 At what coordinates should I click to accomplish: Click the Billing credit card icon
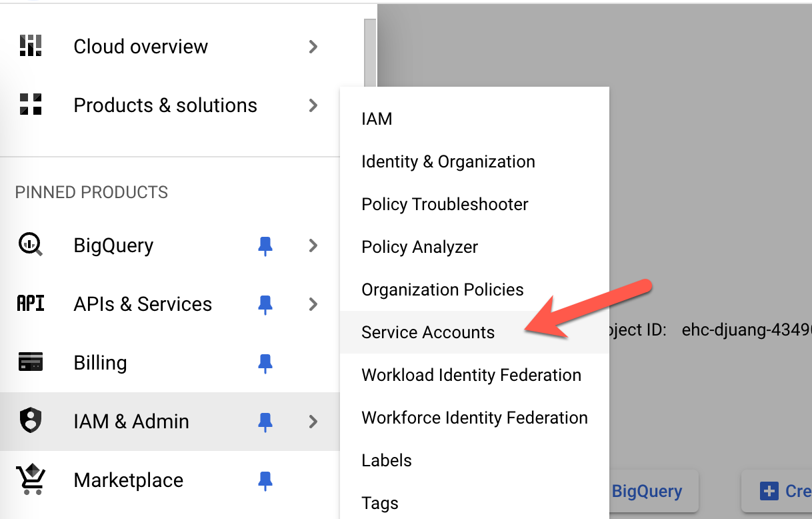pos(30,362)
